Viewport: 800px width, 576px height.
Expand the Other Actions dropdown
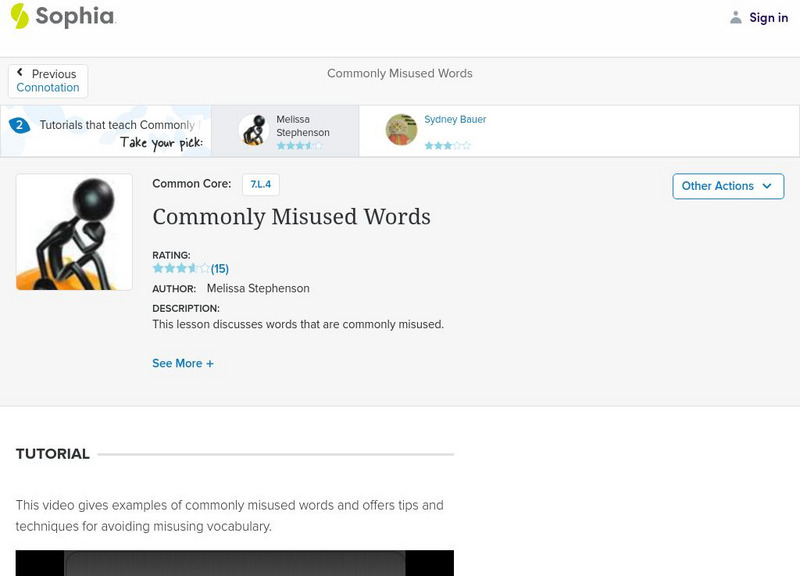(728, 186)
